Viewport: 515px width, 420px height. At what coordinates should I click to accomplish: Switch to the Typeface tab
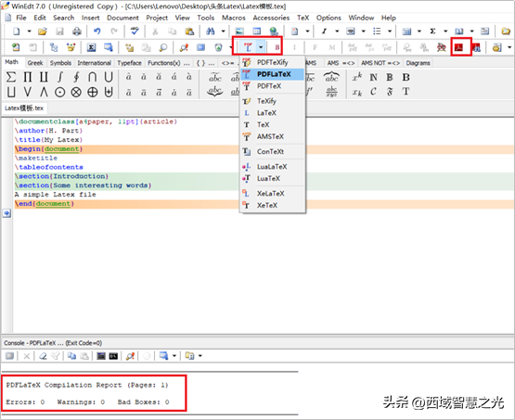coord(129,63)
